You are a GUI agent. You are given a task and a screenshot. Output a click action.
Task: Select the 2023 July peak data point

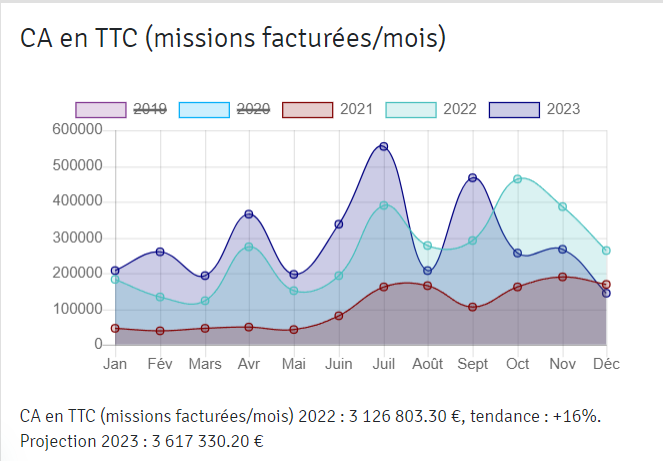click(x=383, y=147)
